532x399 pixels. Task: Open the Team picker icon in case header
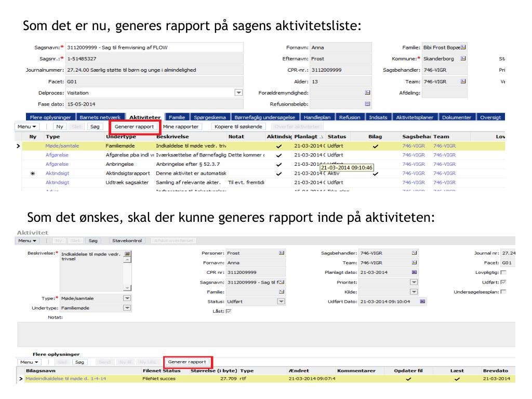pos(463,82)
